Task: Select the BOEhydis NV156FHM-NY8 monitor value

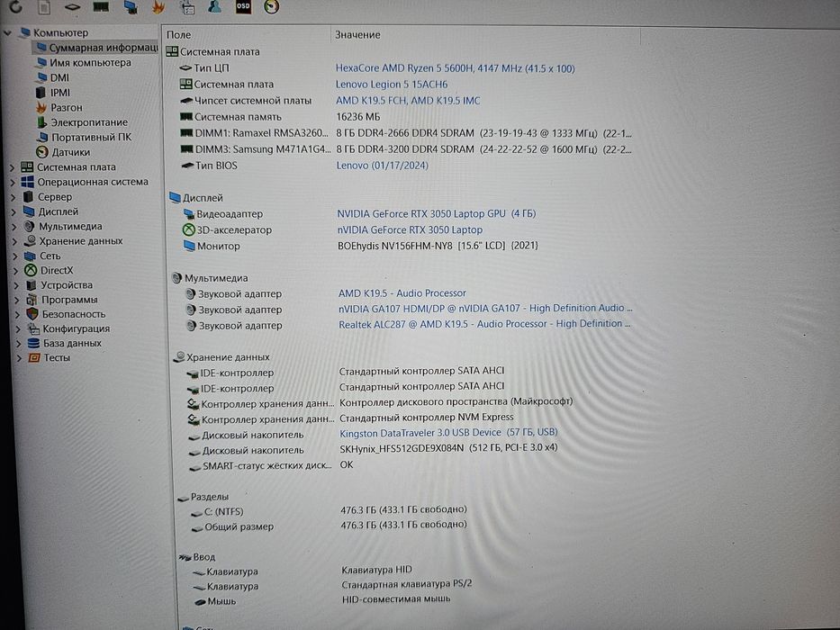Action: (438, 246)
